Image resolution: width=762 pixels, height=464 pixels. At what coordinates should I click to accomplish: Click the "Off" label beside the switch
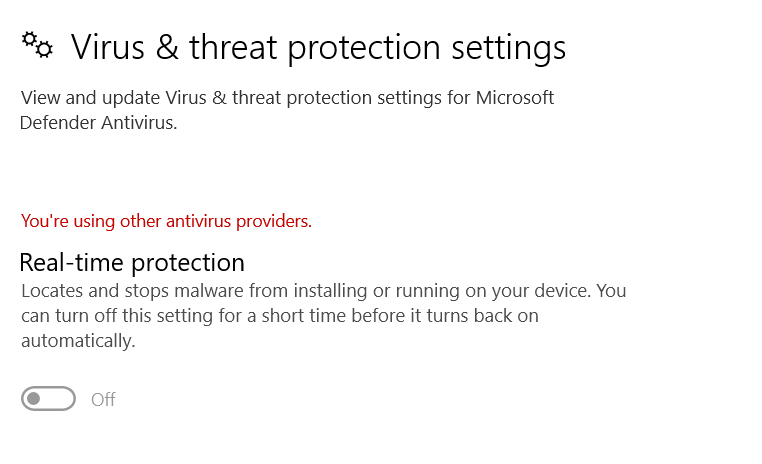[x=103, y=400]
